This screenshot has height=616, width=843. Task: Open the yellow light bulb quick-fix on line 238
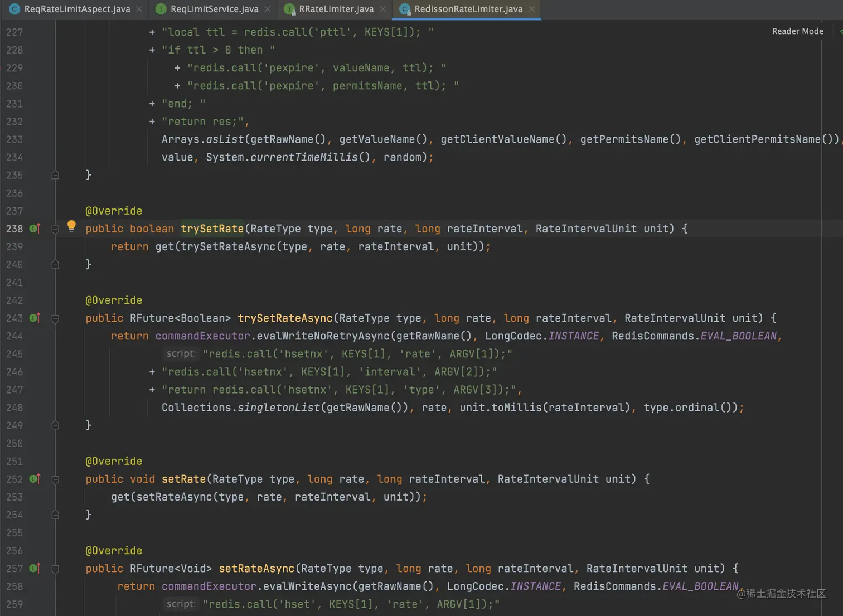(71, 226)
